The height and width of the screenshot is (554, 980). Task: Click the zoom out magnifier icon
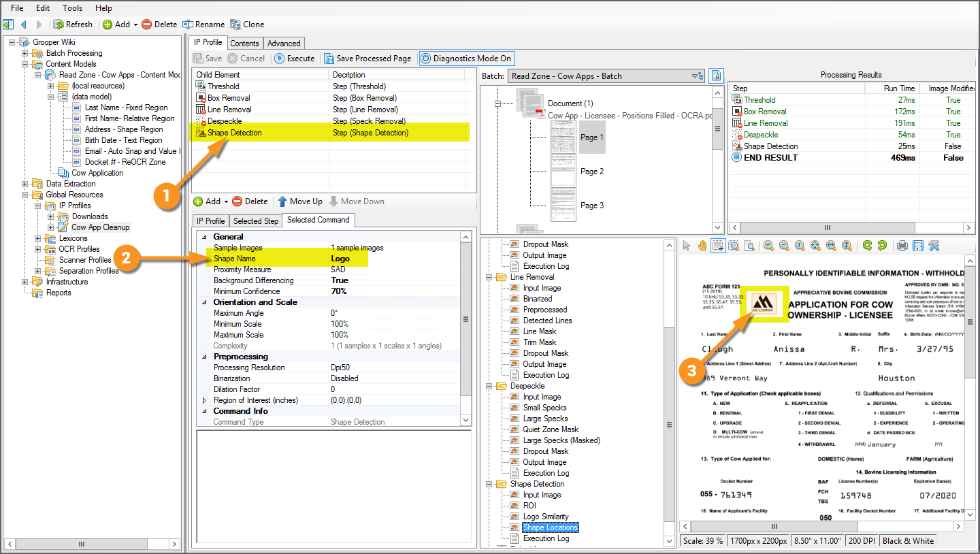point(784,246)
